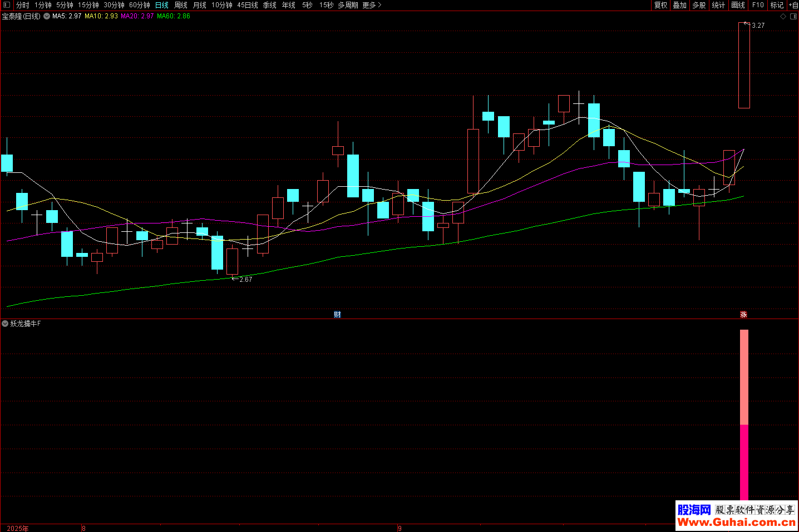The image size is (799, 532).
Task: Open the Www.Guhai.com.cn watermark link
Action: tap(736, 522)
